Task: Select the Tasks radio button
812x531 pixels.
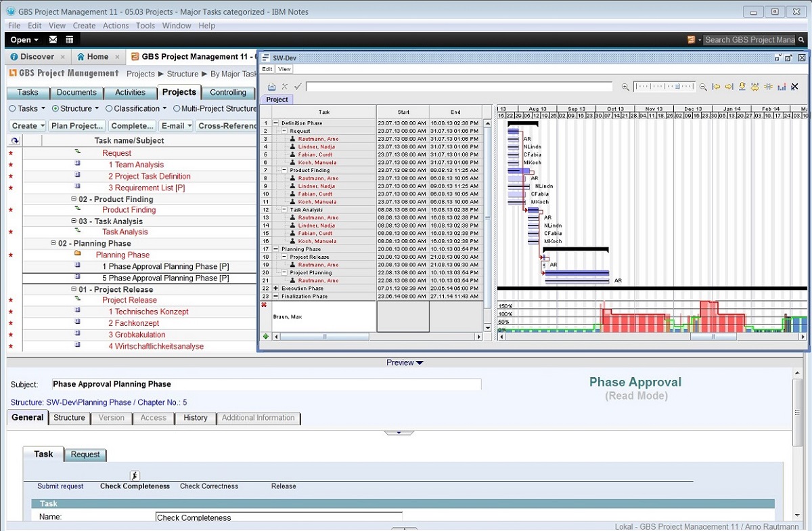Action: point(12,108)
